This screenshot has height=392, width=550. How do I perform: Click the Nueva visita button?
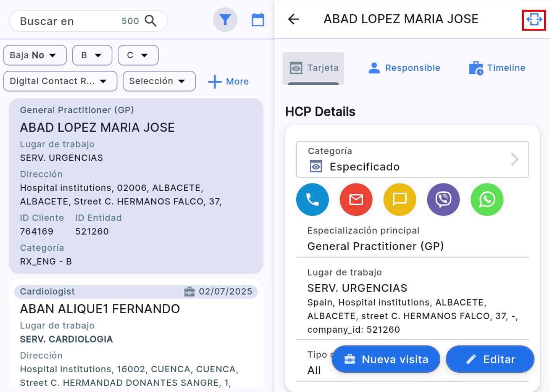pos(386,359)
